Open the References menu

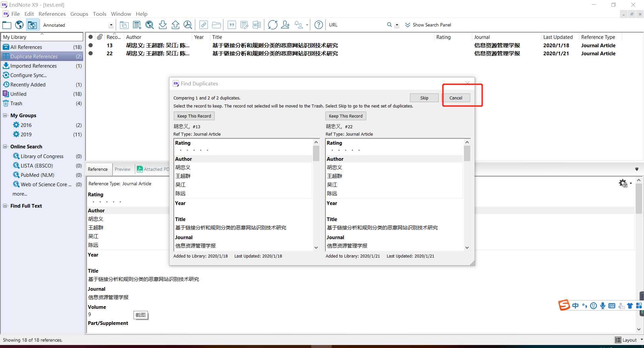coord(52,14)
